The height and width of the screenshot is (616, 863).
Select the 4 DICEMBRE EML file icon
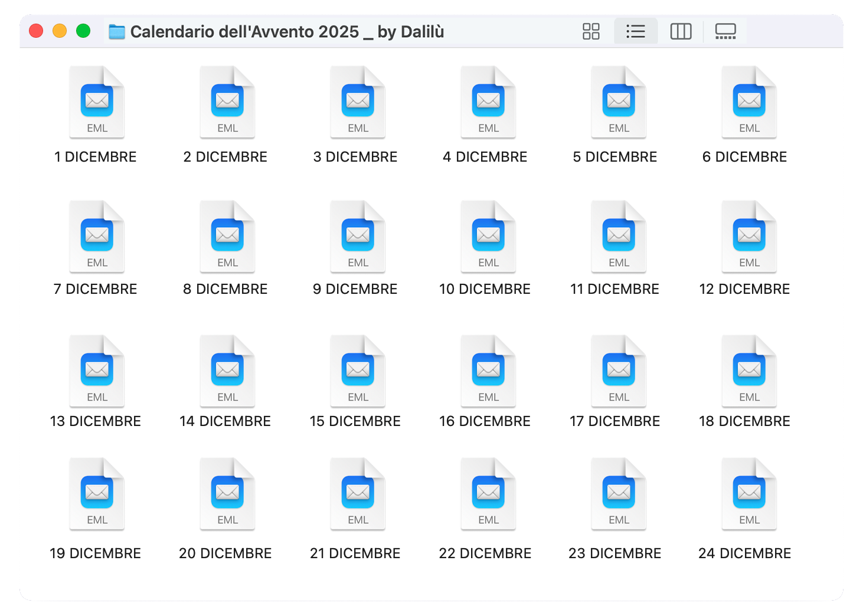(x=489, y=102)
